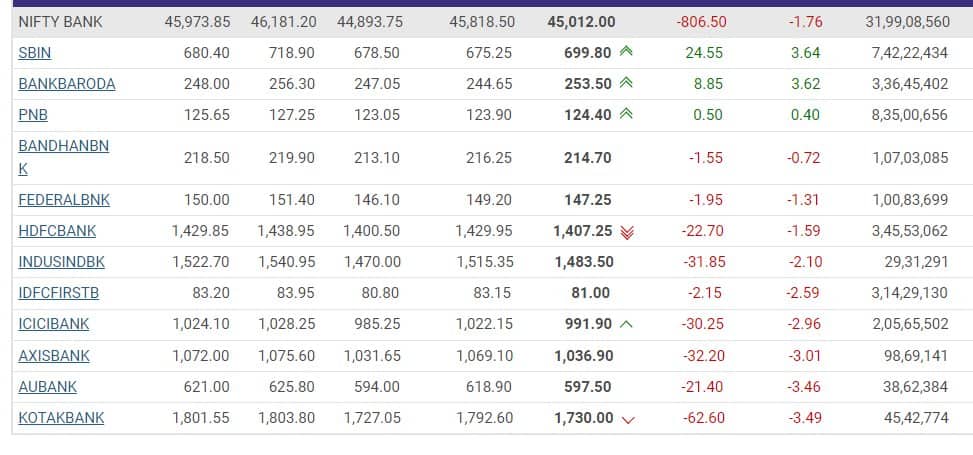Click the double-up arrow next to BANKBARODA 253.50
The width and height of the screenshot is (973, 455).
pyautogui.click(x=627, y=84)
